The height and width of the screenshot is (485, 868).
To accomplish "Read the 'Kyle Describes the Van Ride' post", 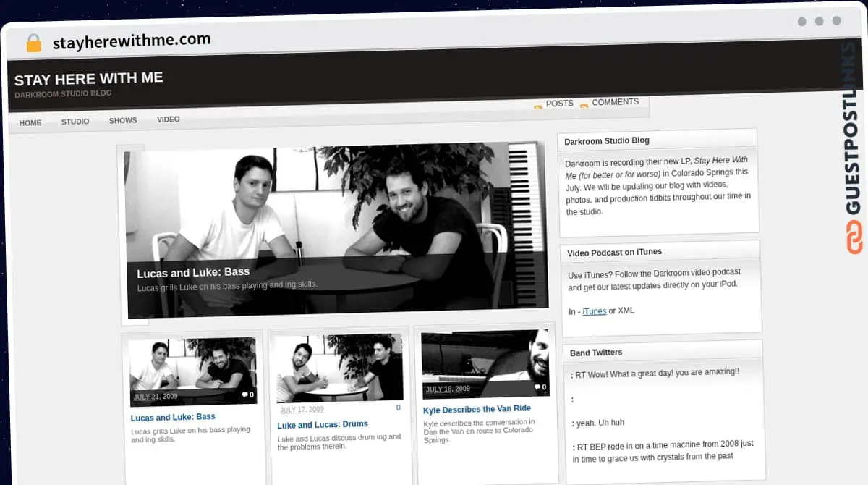I will click(x=477, y=409).
